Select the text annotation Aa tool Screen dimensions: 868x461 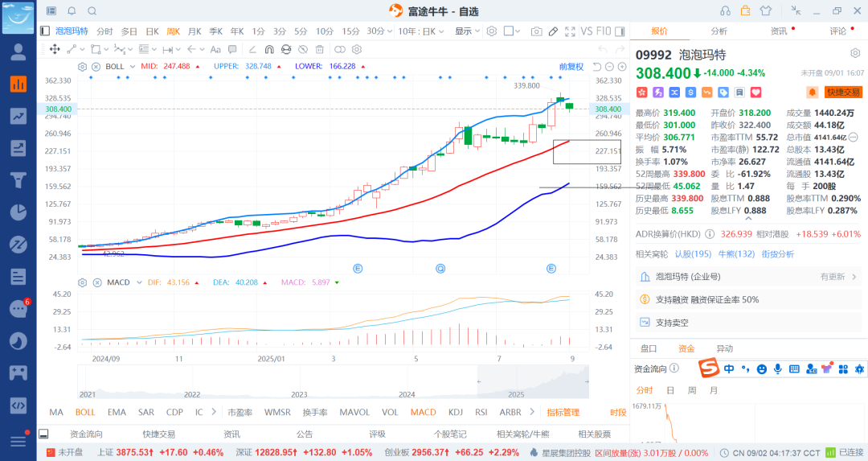tap(215, 49)
